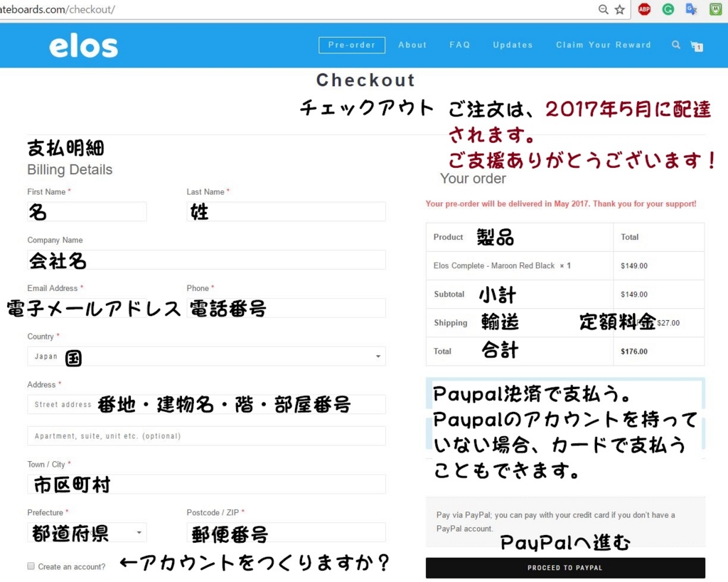Screen dimensions: 728x582
Task: Click the 'Your order' heading
Action: (473, 179)
